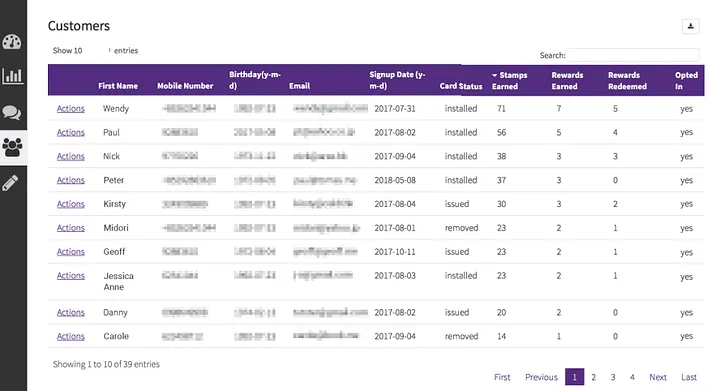This screenshot has width=720, height=391.
Task: Sort table by Card Status header
Action: click(x=461, y=86)
